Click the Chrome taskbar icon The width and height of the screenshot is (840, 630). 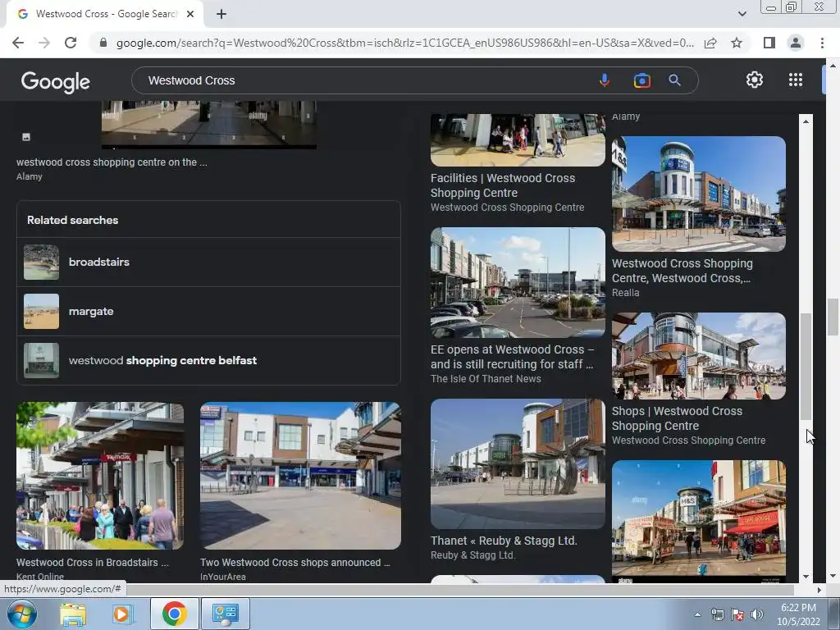tap(175, 614)
